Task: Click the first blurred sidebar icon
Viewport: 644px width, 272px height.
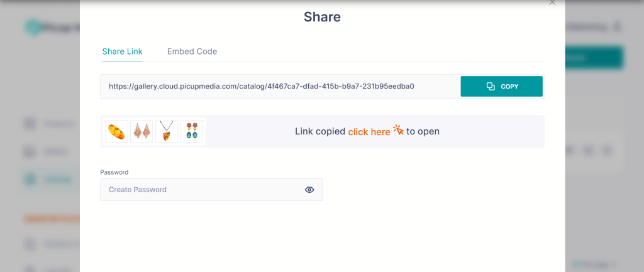Action: (30, 124)
